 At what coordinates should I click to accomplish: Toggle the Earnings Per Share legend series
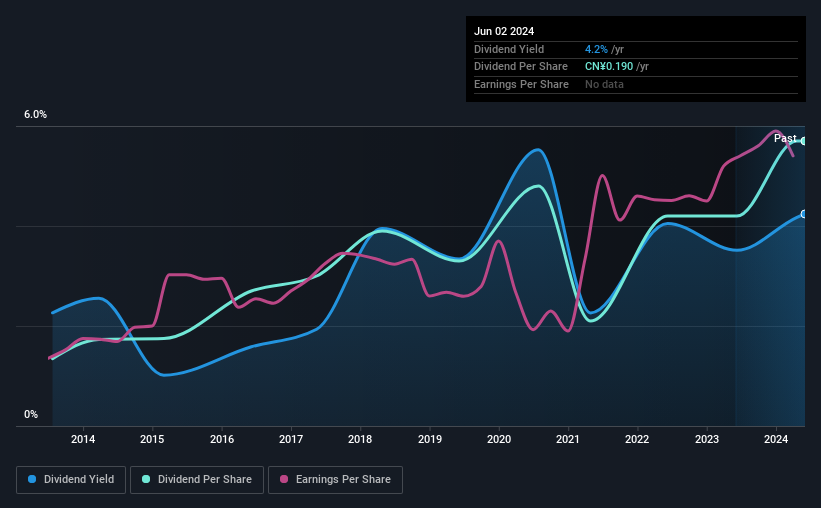335,480
